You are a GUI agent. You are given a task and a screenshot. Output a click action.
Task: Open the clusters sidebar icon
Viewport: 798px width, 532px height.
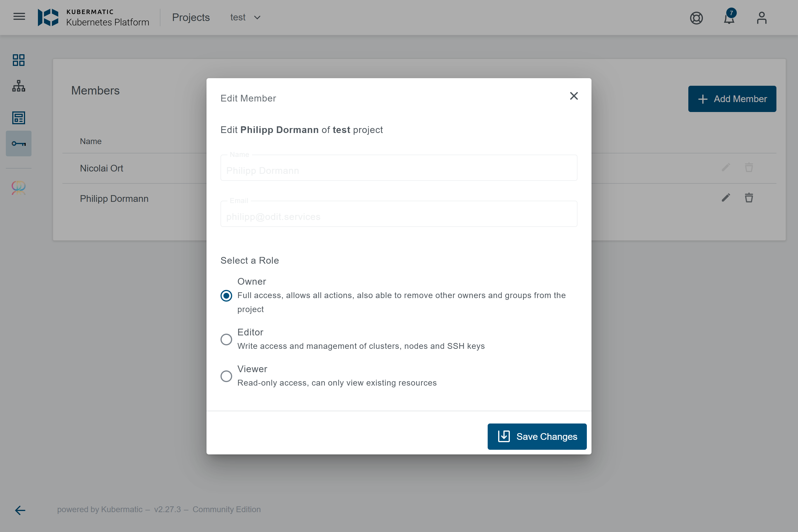pyautogui.click(x=19, y=86)
